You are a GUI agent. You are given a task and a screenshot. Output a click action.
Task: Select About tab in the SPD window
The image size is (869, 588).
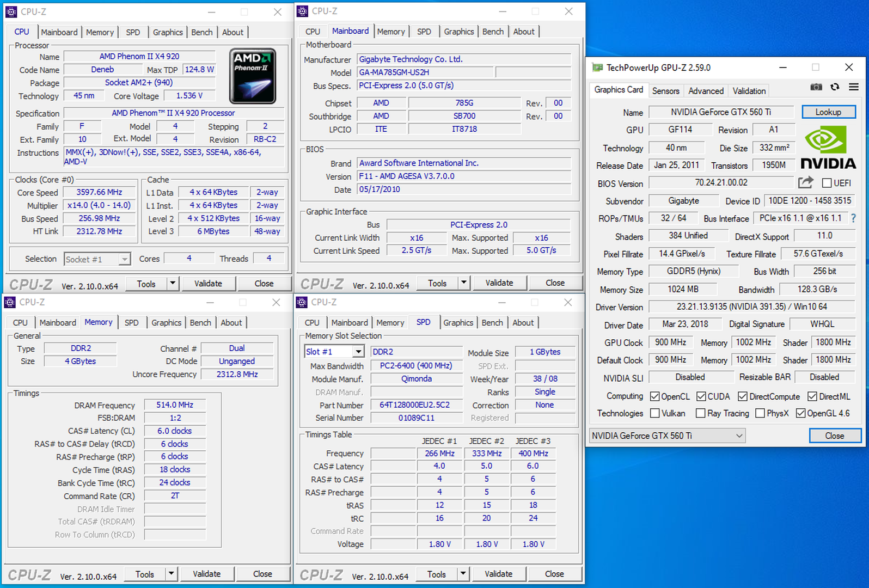click(523, 322)
